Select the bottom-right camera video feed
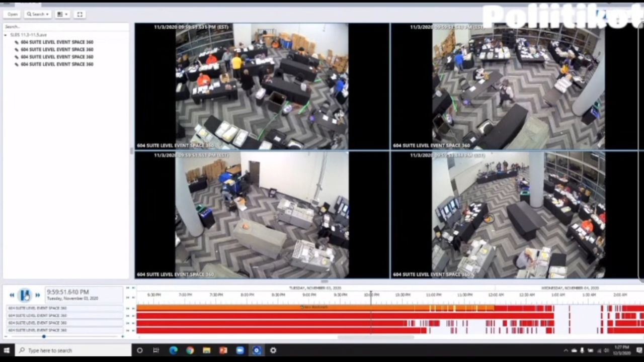This screenshot has height=362, width=644. (517, 215)
